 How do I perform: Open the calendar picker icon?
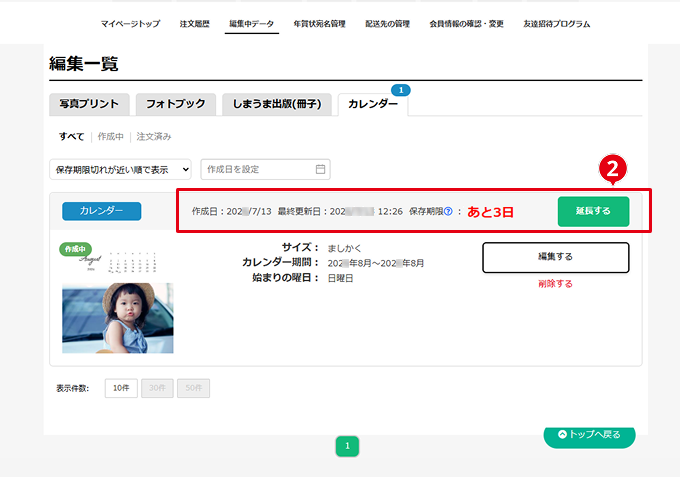[x=320, y=169]
